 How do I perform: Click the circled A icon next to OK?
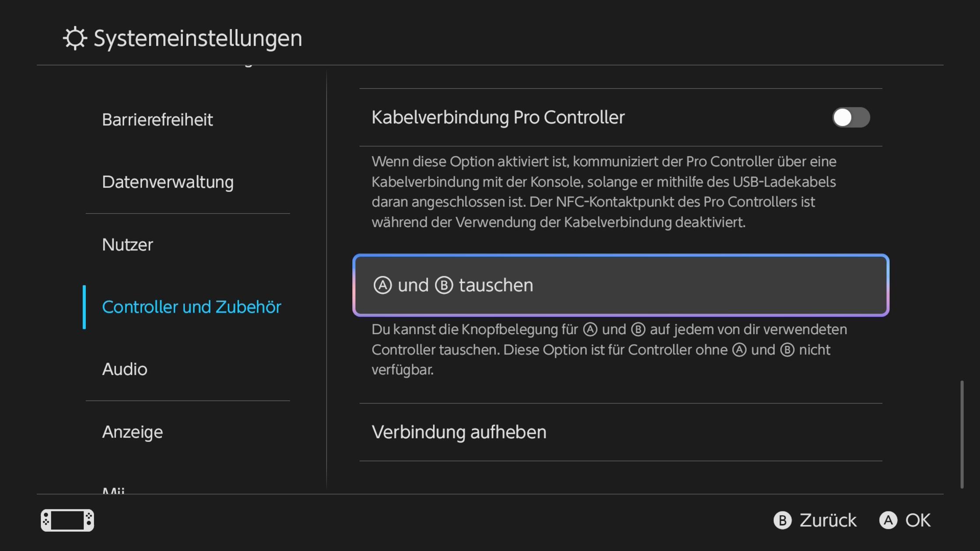889,520
